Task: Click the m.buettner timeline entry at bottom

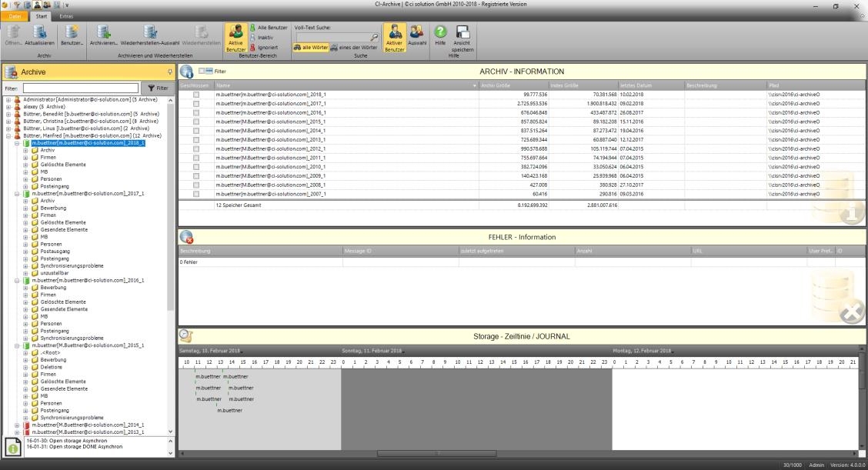Action: pyautogui.click(x=230, y=410)
